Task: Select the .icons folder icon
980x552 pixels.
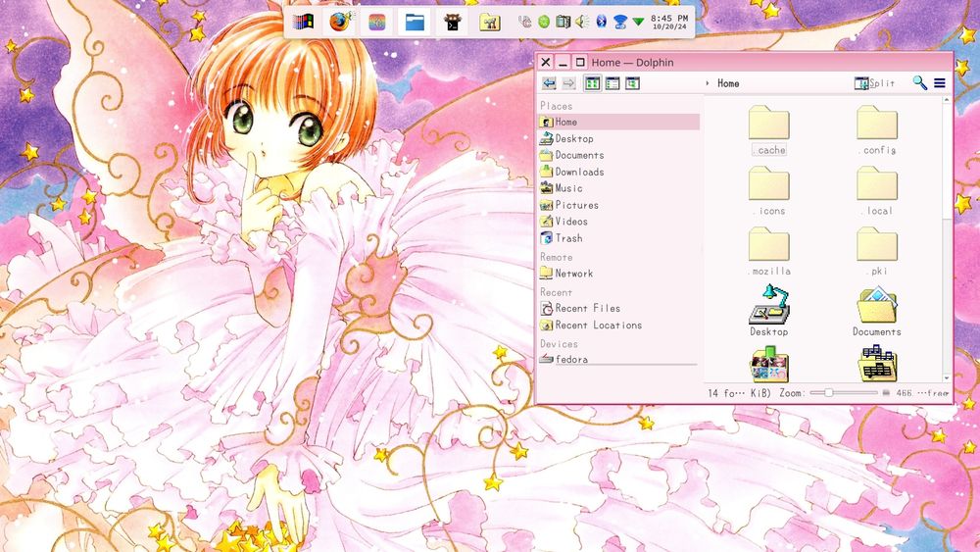Action: click(768, 183)
